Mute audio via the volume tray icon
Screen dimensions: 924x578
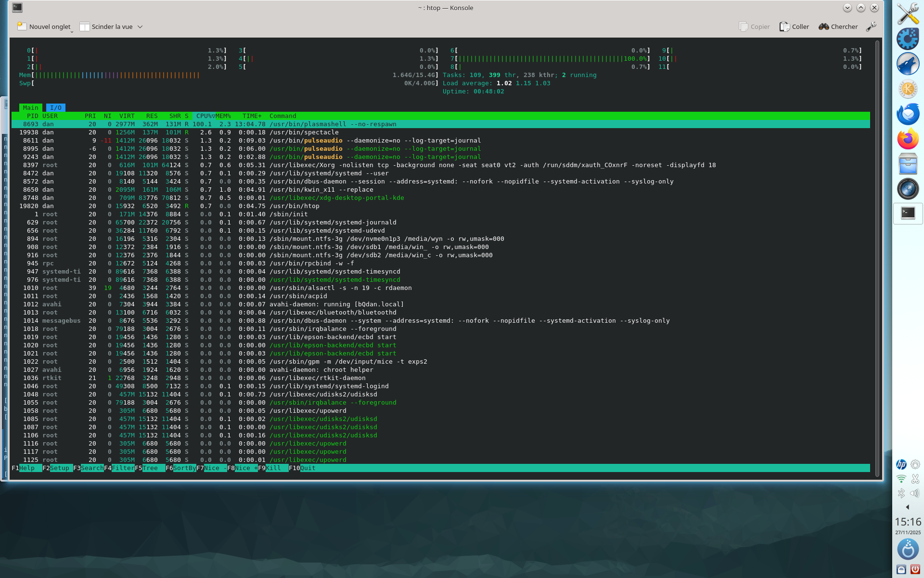[915, 493]
